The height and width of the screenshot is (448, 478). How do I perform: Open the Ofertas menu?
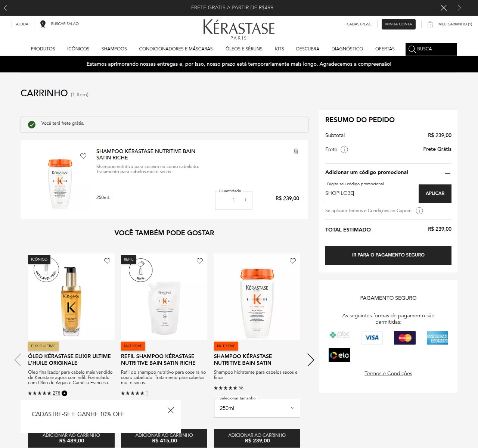tap(385, 49)
